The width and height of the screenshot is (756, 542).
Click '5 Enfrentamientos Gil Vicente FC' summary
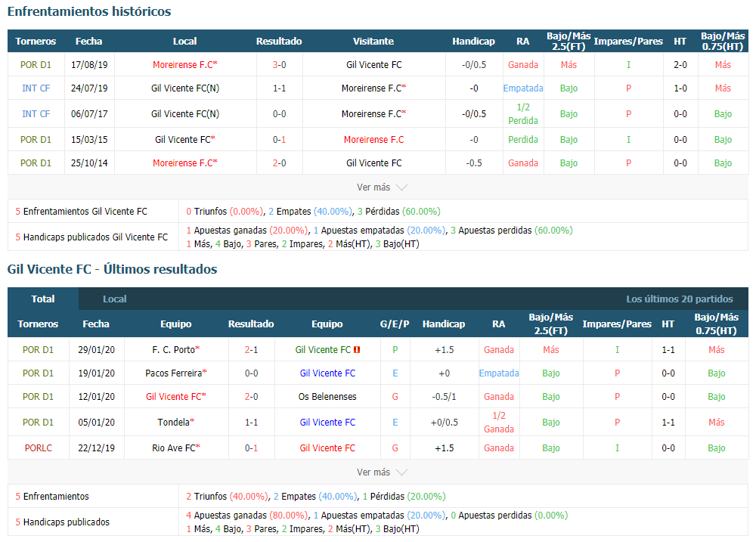(82, 211)
